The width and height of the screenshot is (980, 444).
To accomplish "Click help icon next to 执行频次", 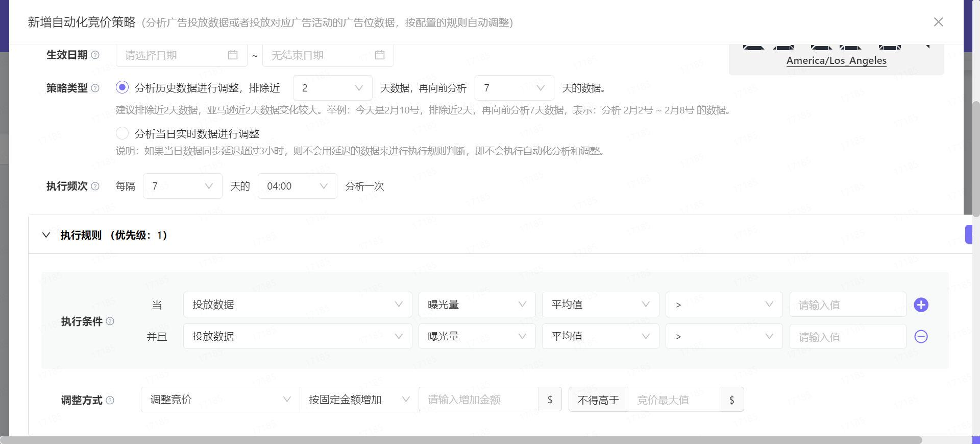I will pos(95,186).
